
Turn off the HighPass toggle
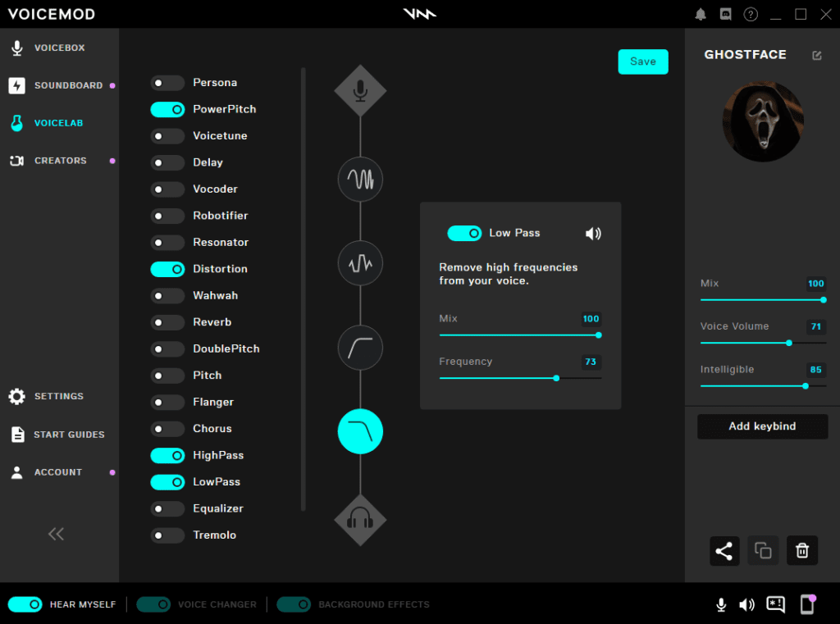coord(167,456)
